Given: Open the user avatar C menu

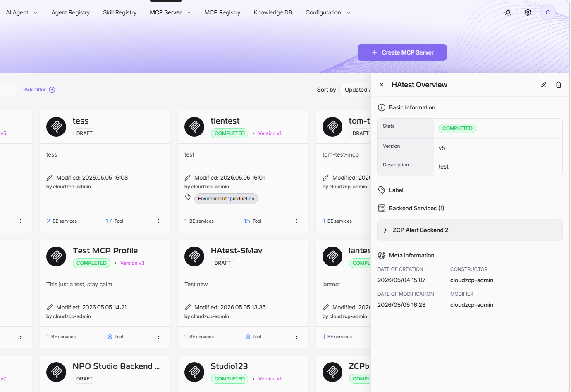Looking at the screenshot, I should [548, 12].
